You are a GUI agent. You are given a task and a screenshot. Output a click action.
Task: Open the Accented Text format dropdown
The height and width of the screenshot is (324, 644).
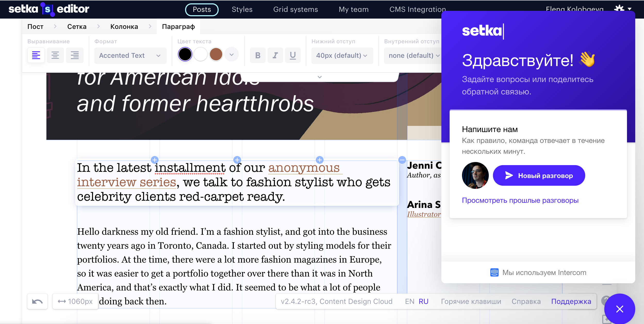pyautogui.click(x=130, y=55)
